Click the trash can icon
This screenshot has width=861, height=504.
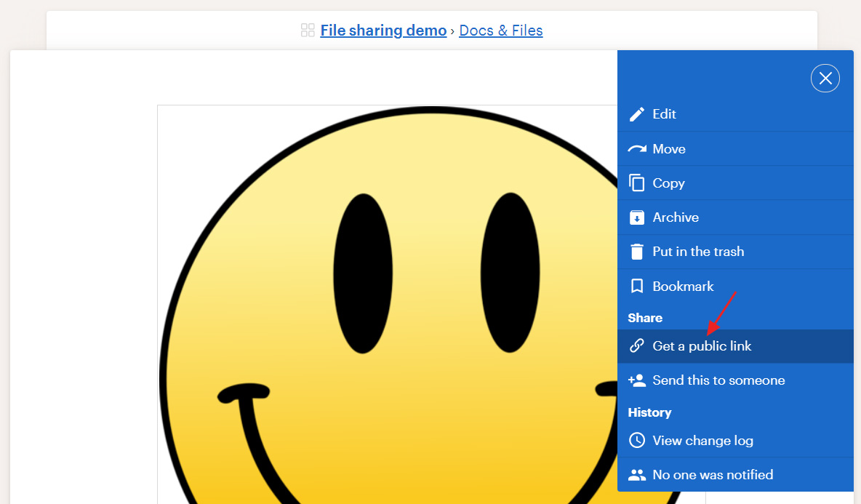click(x=636, y=252)
